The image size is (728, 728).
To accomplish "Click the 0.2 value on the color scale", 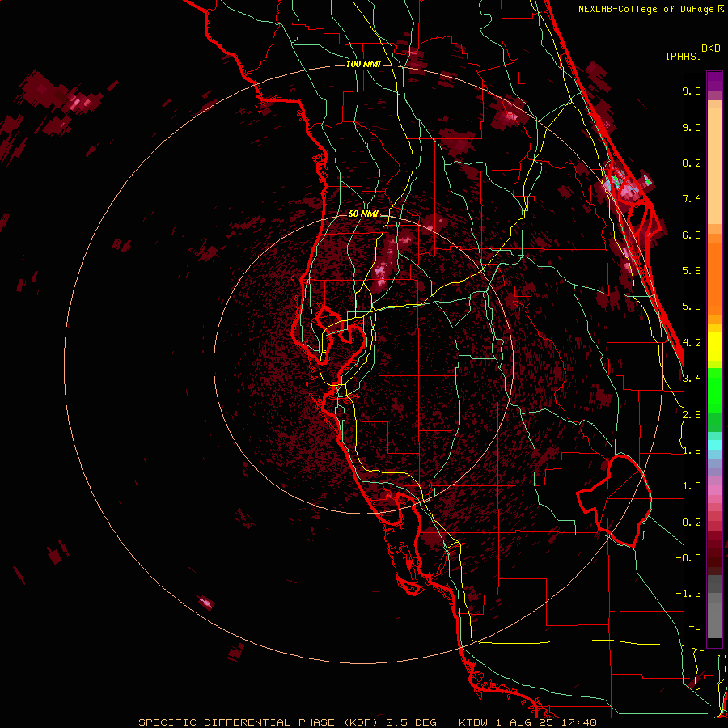I will [692, 523].
